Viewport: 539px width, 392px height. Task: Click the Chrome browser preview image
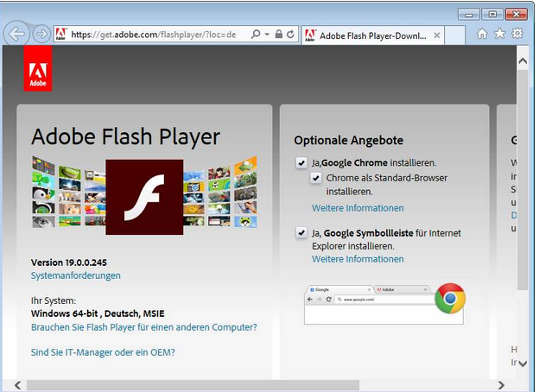384,305
